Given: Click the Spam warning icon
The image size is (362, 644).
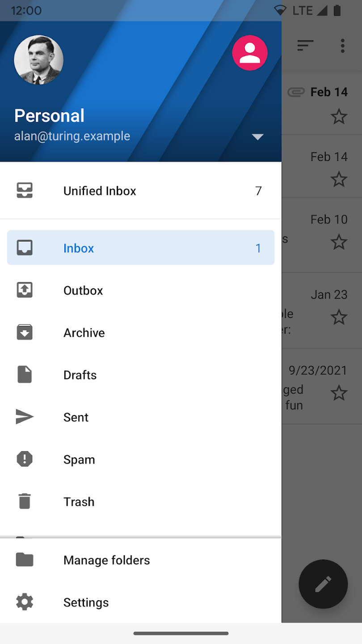Looking at the screenshot, I should pos(25,459).
